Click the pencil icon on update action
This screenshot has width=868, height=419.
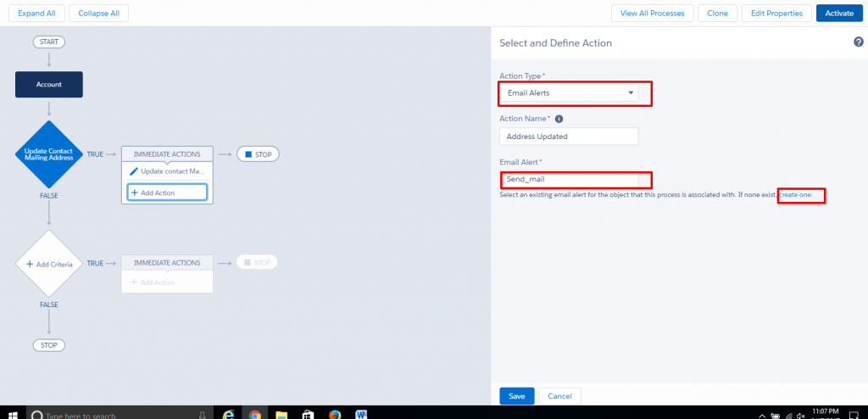(133, 171)
